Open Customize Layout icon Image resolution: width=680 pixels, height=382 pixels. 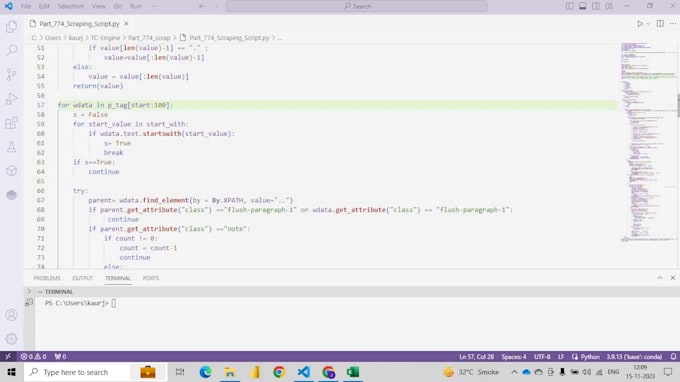(x=609, y=6)
